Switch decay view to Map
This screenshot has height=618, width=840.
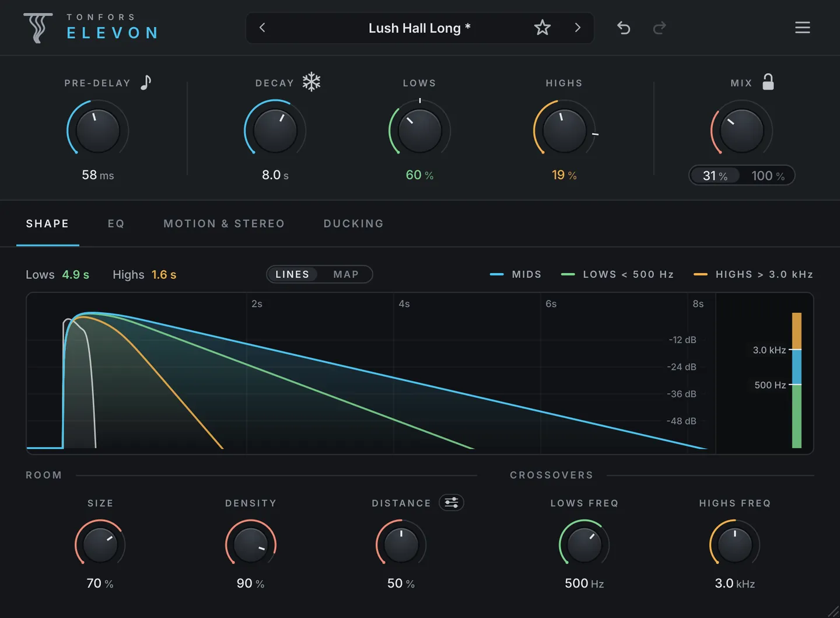point(346,274)
